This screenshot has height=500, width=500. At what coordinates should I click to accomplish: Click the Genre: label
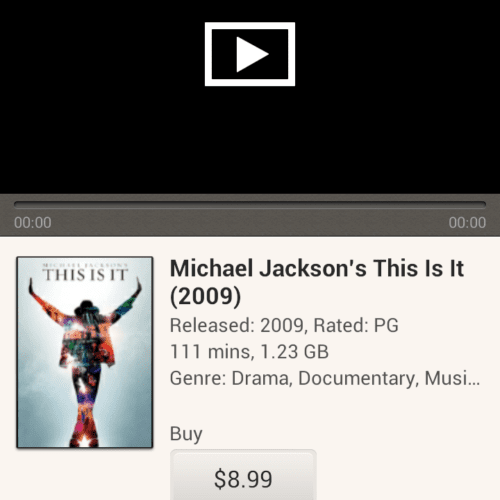pyautogui.click(x=198, y=378)
